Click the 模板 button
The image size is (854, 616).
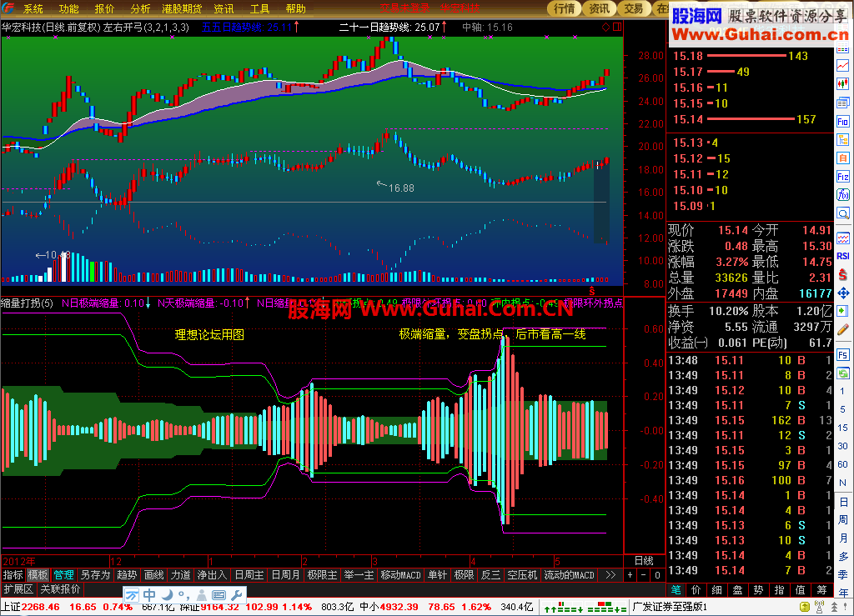point(38,575)
